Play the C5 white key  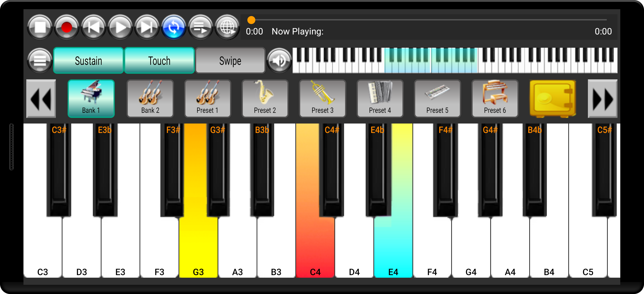tap(588, 248)
